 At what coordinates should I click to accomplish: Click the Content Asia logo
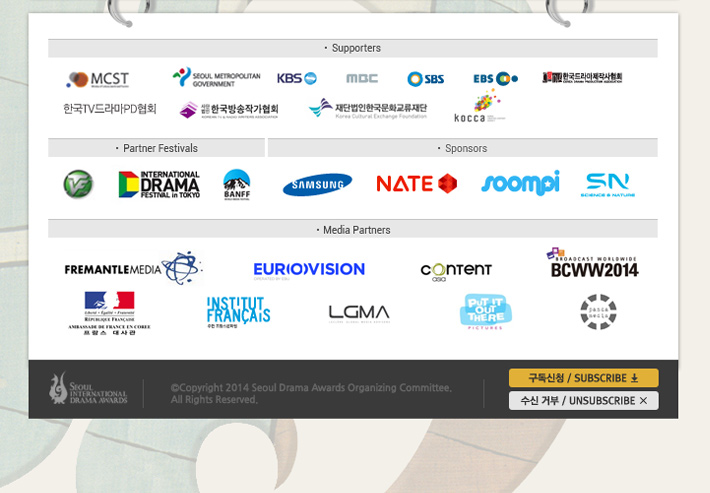456,272
